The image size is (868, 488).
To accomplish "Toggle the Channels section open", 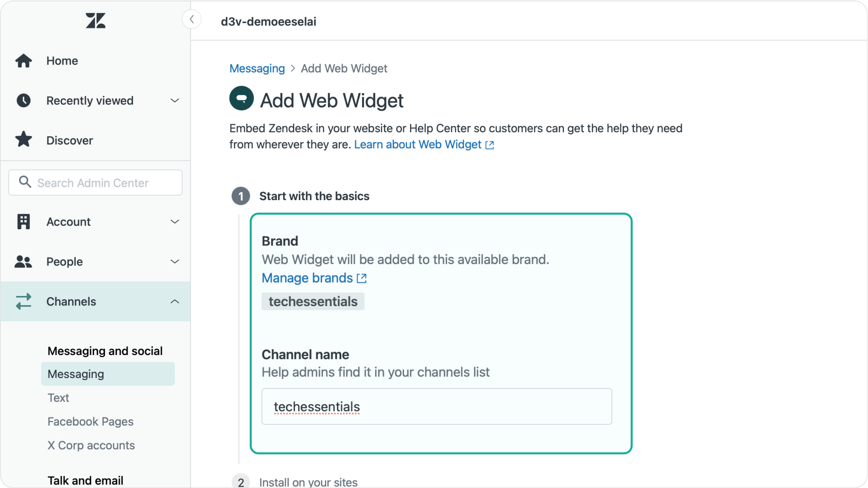I will [x=174, y=301].
